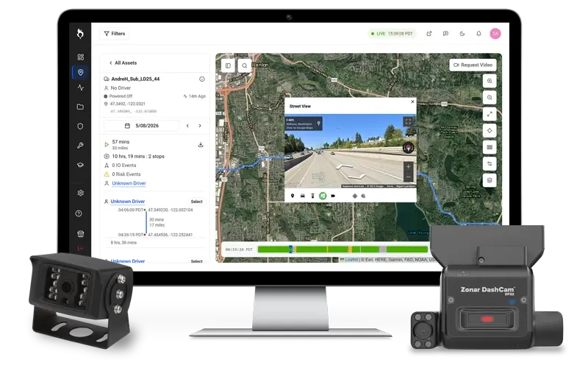This screenshot has height=368, width=588.
Task: Play the 57 mins trip
Action: (107, 144)
